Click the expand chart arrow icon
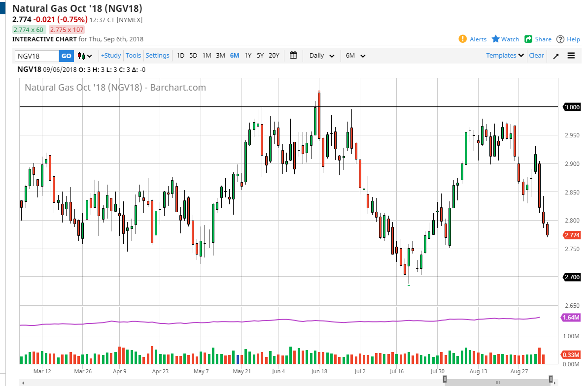Image resolution: width=588 pixels, height=386 pixels. 556,56
